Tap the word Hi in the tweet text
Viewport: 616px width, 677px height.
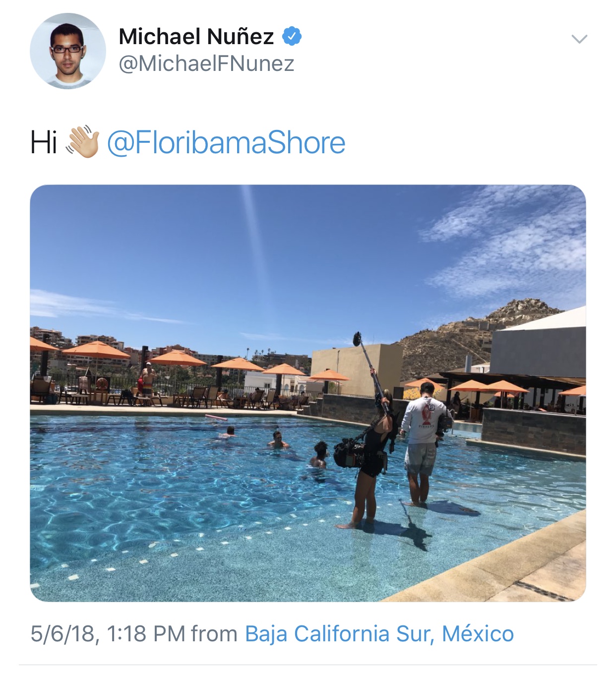[44, 143]
